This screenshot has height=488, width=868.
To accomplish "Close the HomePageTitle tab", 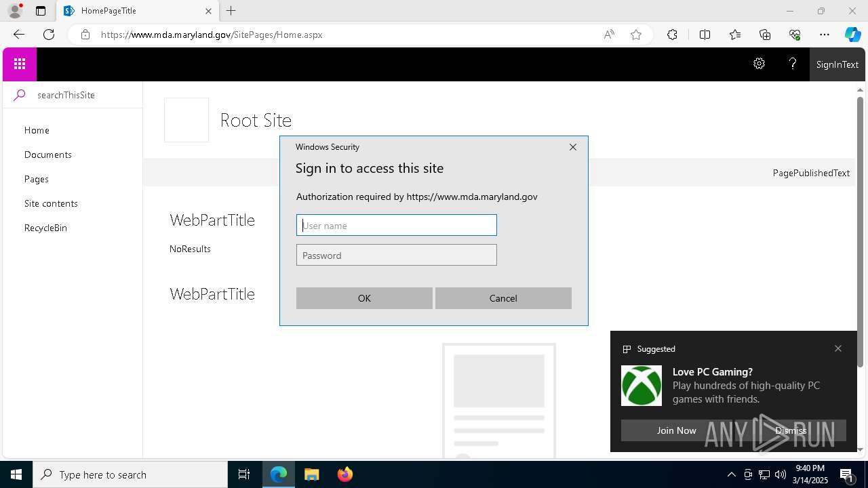I will pos(208,11).
